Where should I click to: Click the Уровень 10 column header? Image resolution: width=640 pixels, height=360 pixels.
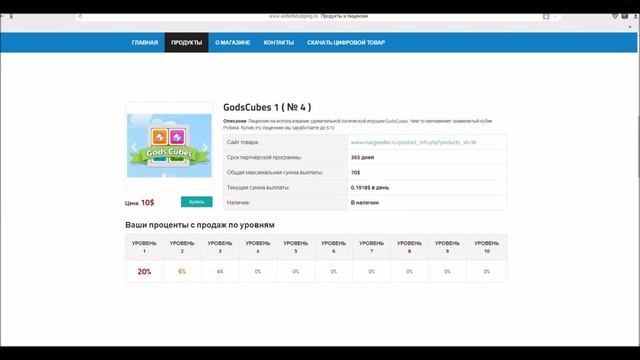[x=487, y=247]
